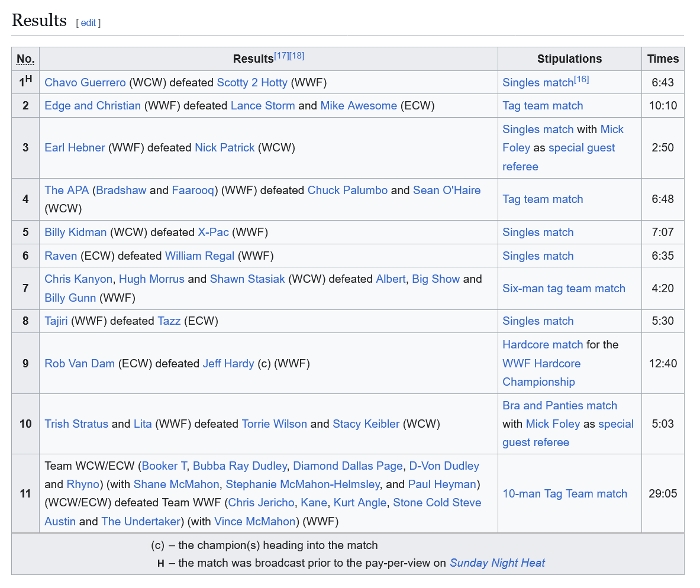Open citation 16 next to Singles match

click(x=581, y=79)
